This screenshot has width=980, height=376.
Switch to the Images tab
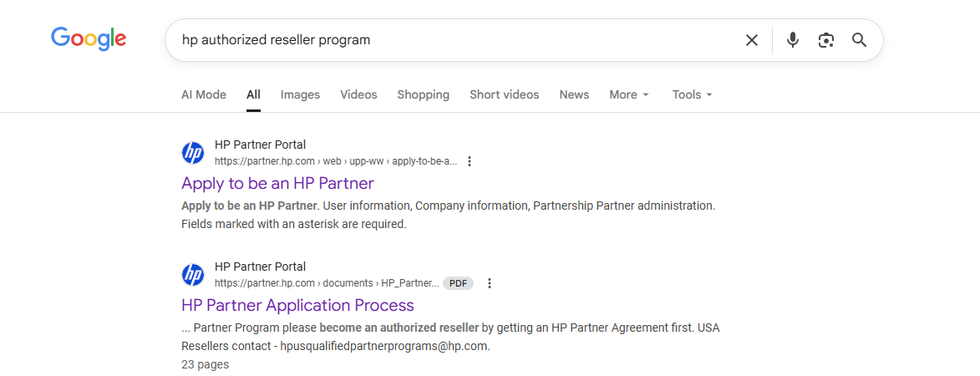(x=300, y=94)
